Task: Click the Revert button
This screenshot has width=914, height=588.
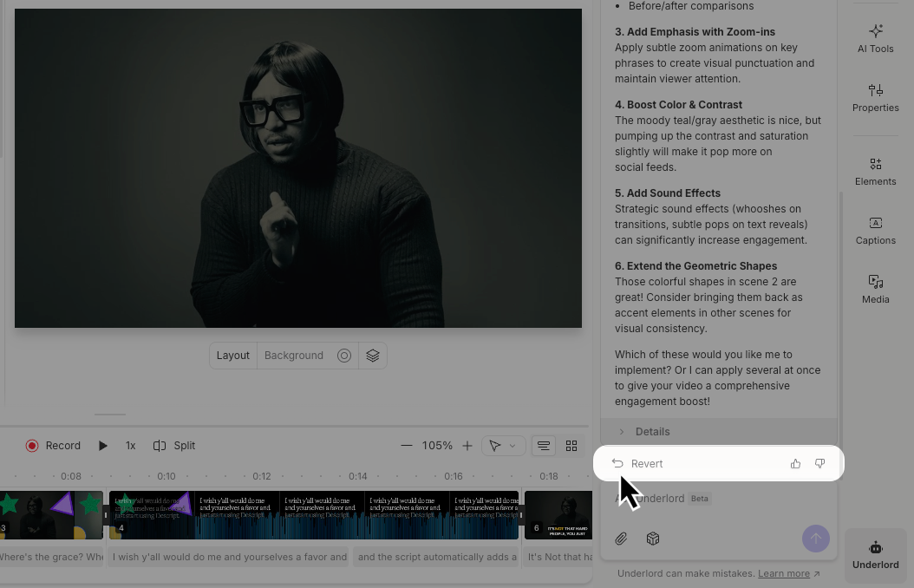Action: tap(637, 464)
